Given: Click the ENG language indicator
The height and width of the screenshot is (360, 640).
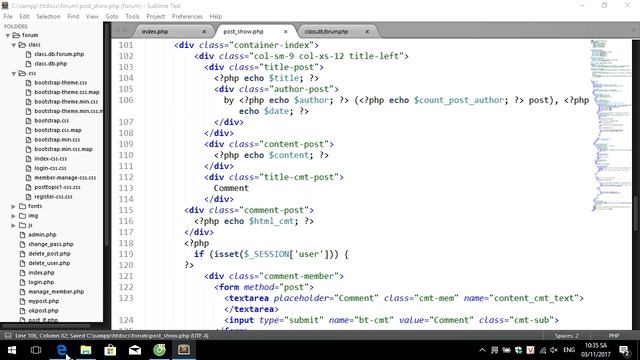Looking at the screenshot, I should tap(569, 350).
